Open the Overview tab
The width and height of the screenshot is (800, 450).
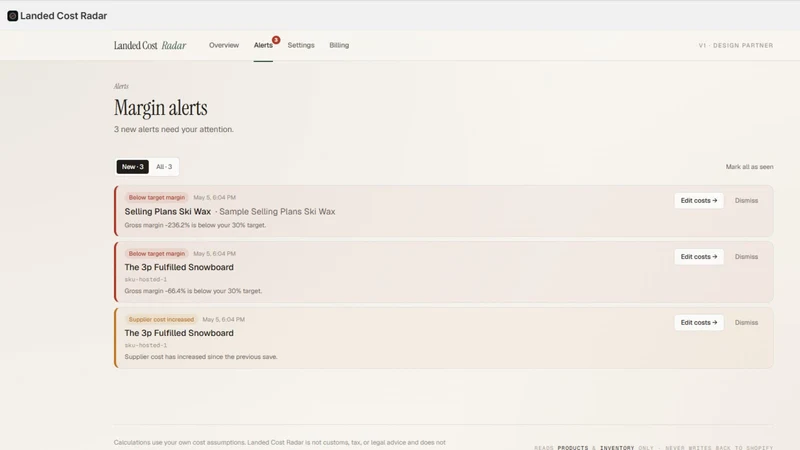pos(223,45)
